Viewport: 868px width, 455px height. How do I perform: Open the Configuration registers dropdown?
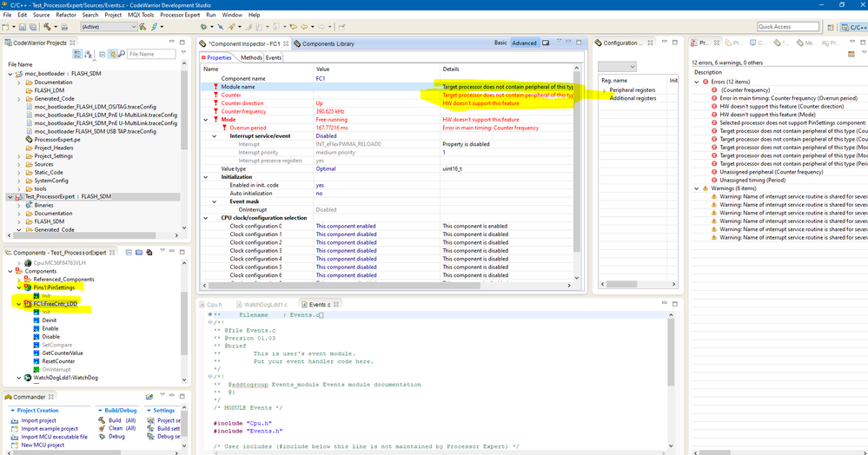point(617,66)
